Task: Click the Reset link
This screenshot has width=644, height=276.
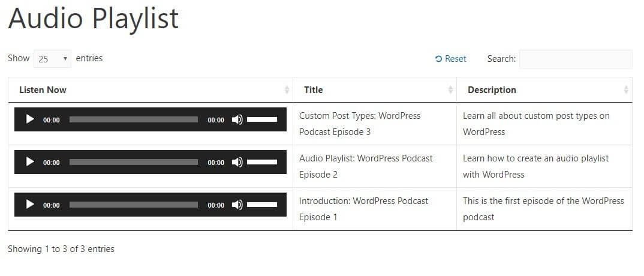Action: pos(450,59)
